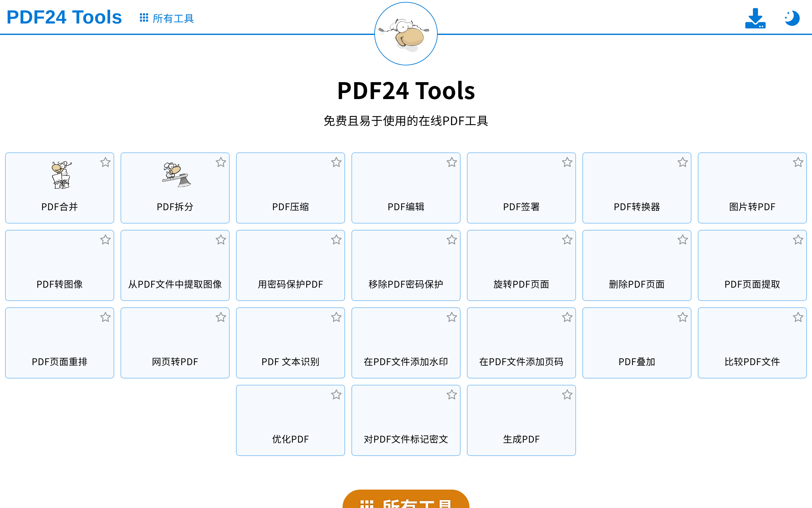Star the PDF页面提取 tool
The width and height of the screenshot is (812, 508).
click(x=798, y=239)
